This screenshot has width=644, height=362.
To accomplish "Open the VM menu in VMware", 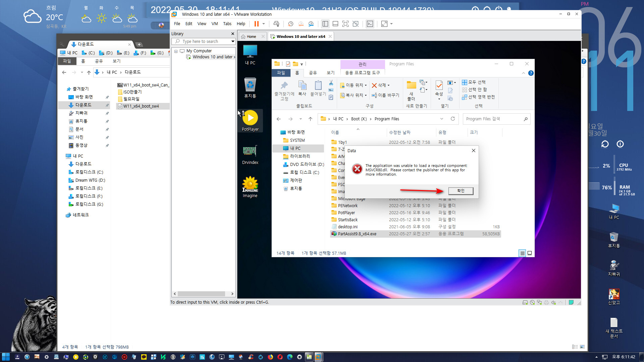I will tap(215, 24).
